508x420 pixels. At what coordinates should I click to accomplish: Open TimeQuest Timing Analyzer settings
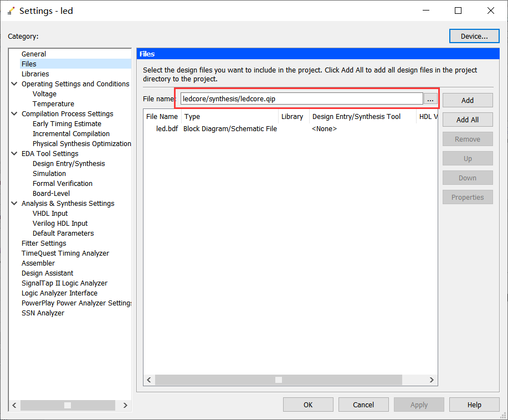[65, 253]
